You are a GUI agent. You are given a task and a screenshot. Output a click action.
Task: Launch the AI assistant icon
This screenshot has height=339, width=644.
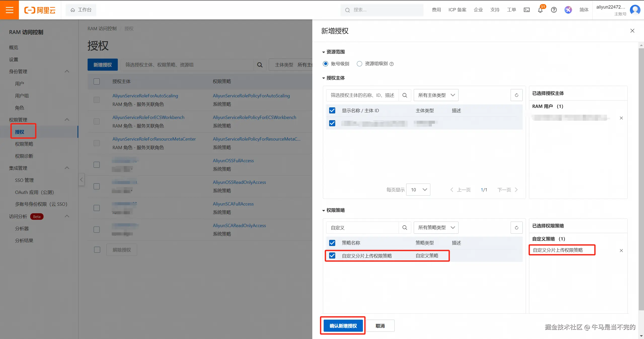click(568, 10)
